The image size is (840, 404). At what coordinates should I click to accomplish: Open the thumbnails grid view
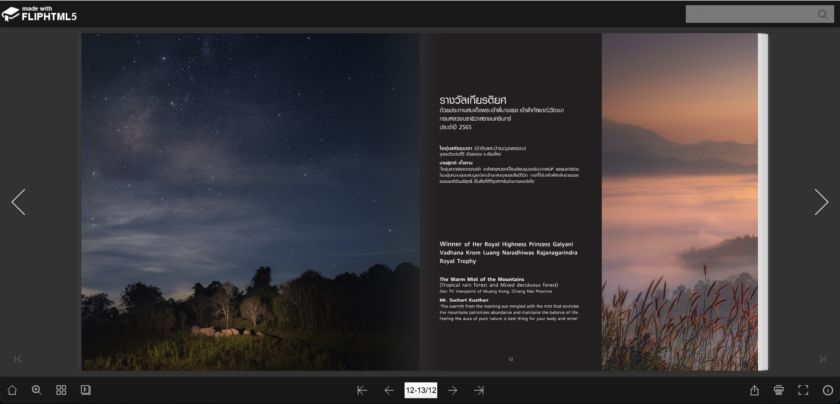click(x=61, y=390)
